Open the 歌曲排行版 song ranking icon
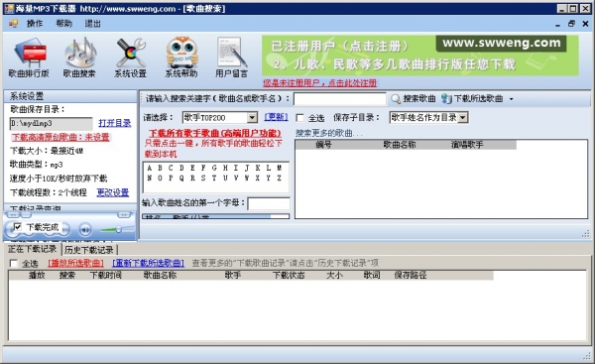The image size is (595, 364). pyautogui.click(x=29, y=57)
